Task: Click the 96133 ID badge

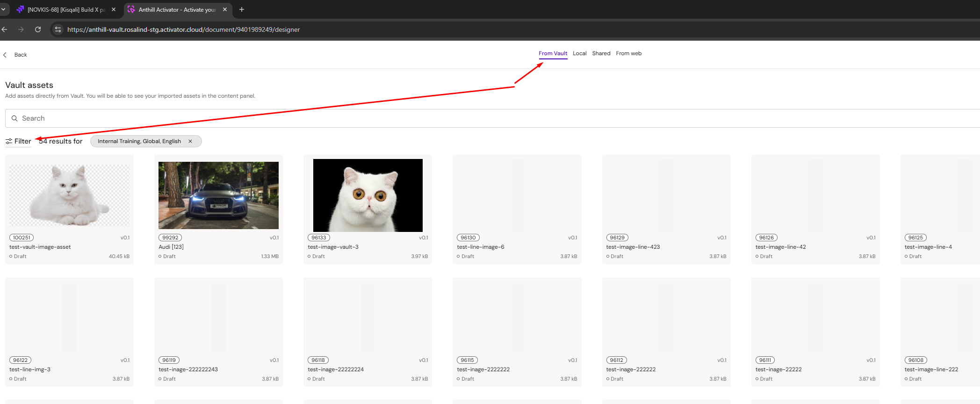Action: (319, 238)
